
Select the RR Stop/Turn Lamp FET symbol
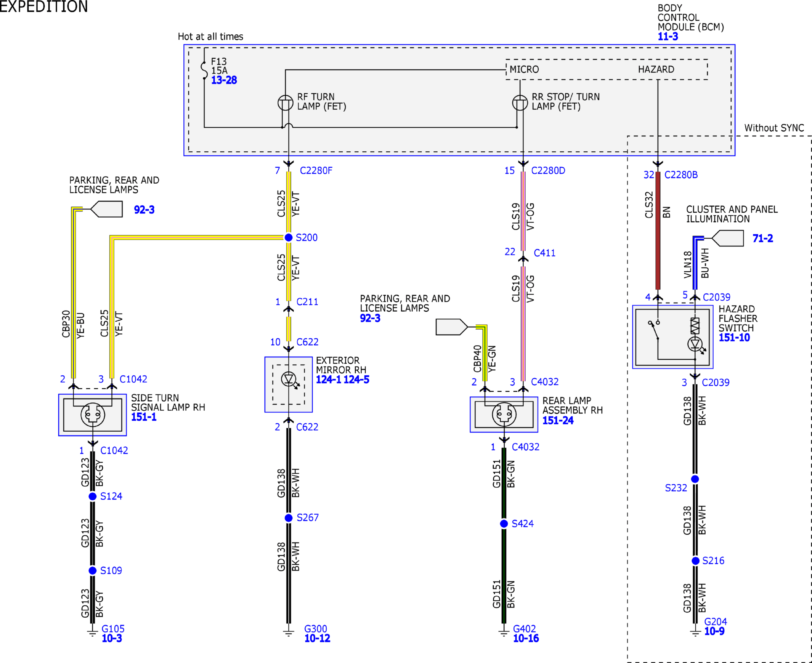coord(520,103)
